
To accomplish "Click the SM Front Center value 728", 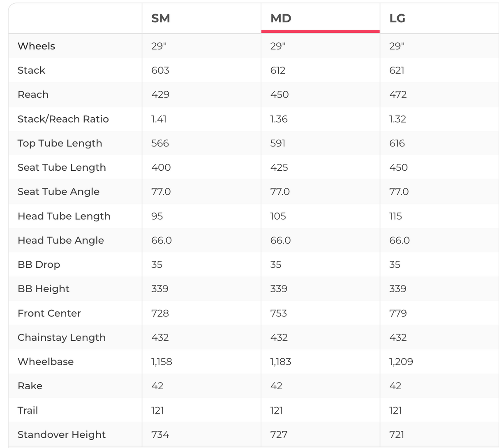I will click(x=160, y=313).
